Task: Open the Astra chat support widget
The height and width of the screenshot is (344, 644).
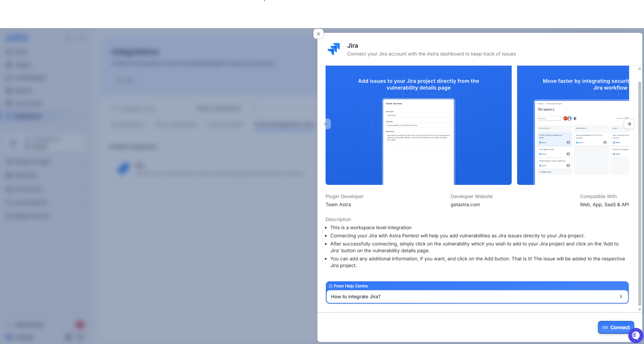Action: tap(636, 336)
